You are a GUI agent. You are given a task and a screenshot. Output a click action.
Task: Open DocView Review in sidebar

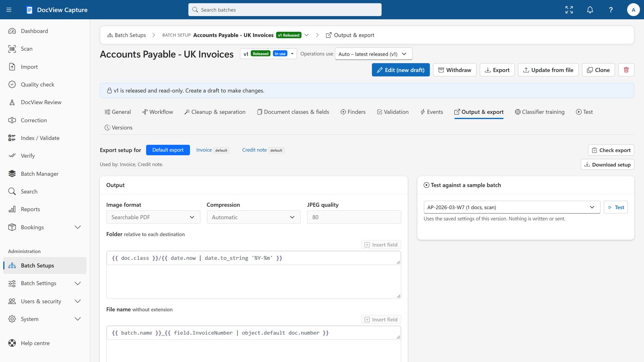coord(45,102)
